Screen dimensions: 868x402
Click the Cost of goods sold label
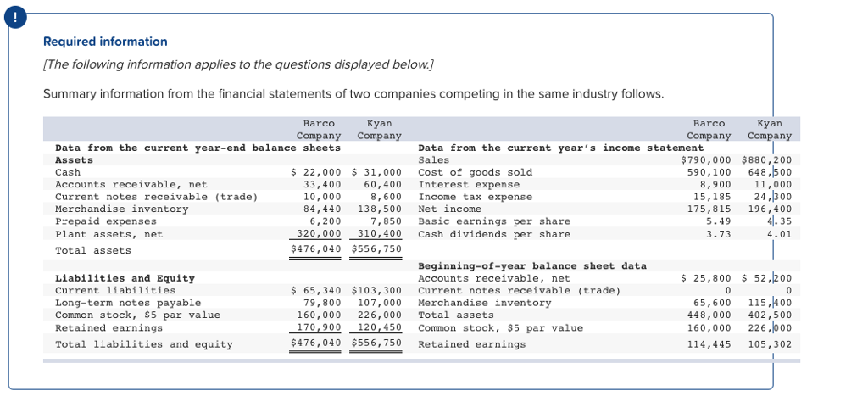[475, 172]
